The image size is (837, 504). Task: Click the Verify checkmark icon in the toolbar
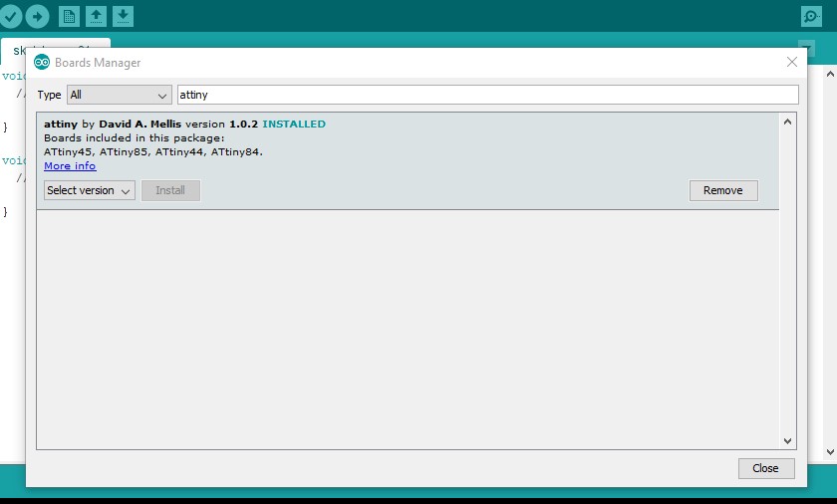pyautogui.click(x=10, y=16)
